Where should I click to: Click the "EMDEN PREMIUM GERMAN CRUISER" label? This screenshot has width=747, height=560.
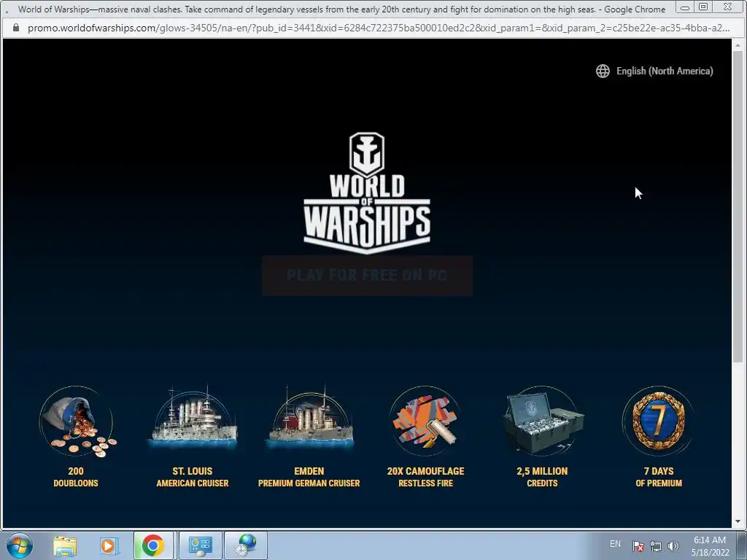pyautogui.click(x=309, y=477)
